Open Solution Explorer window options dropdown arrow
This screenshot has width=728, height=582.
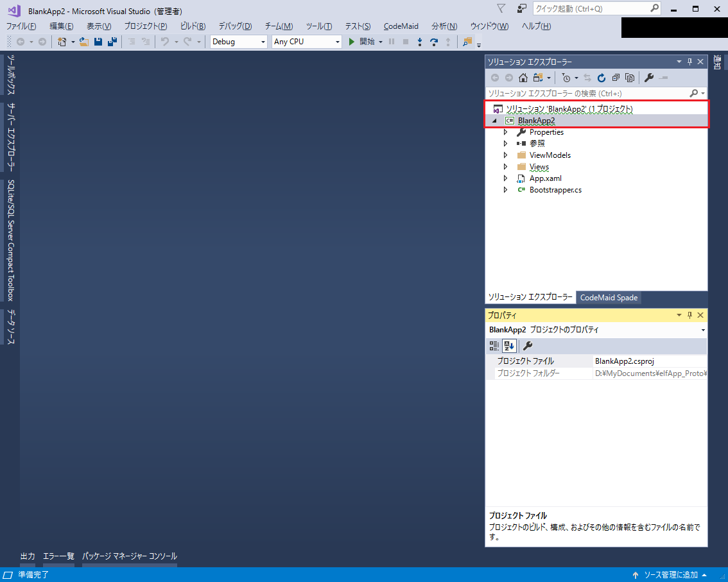pos(679,61)
